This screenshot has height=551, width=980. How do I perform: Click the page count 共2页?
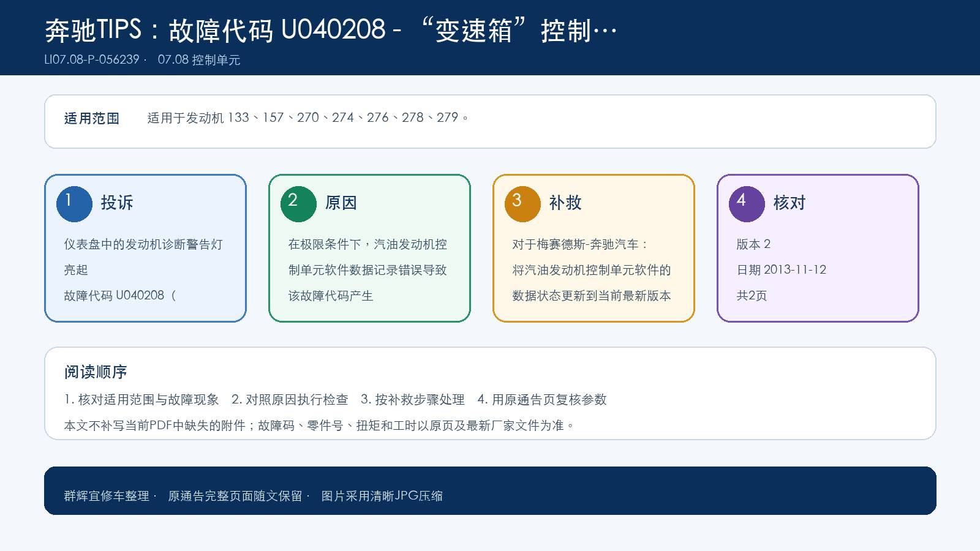752,296
